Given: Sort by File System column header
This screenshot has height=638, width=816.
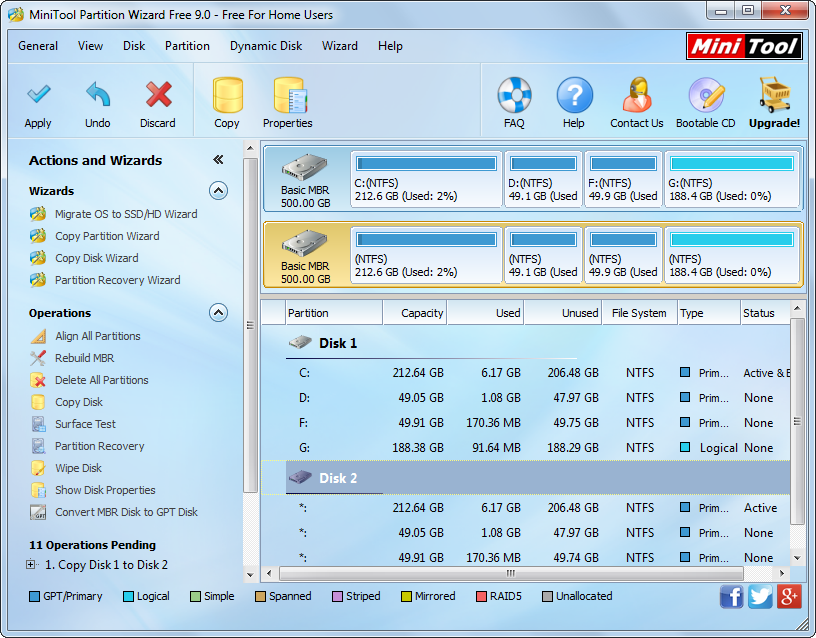Looking at the screenshot, I should (x=640, y=313).
